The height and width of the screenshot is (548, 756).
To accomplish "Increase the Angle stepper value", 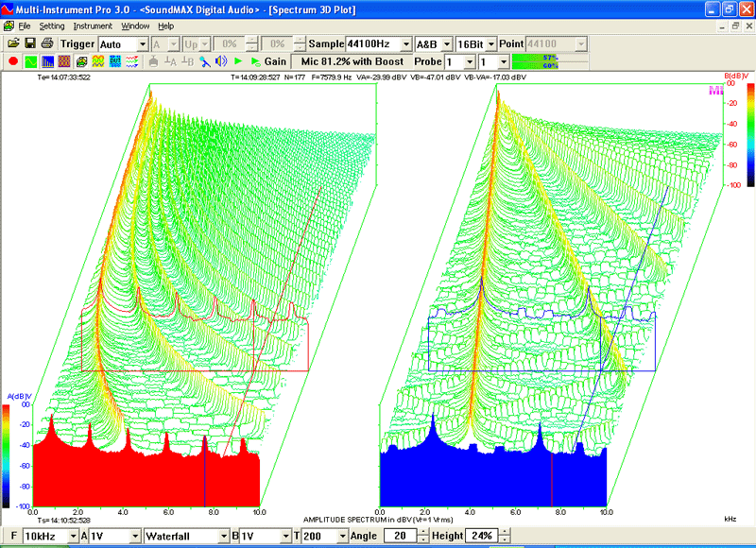I will click(422, 532).
